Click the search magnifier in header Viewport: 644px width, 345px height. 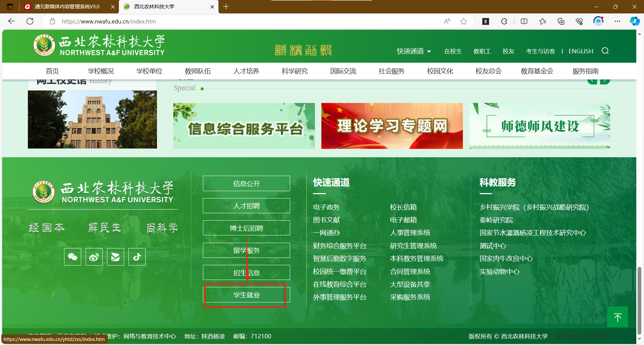(605, 51)
